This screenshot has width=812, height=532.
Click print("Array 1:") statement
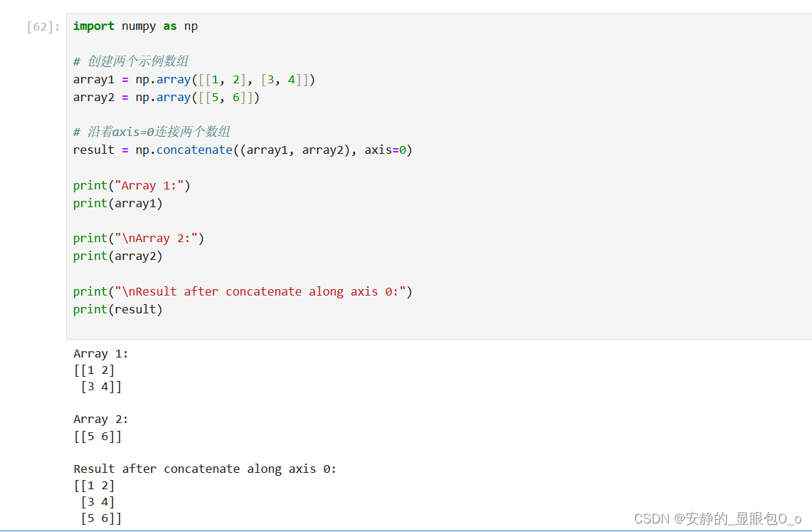tap(132, 185)
